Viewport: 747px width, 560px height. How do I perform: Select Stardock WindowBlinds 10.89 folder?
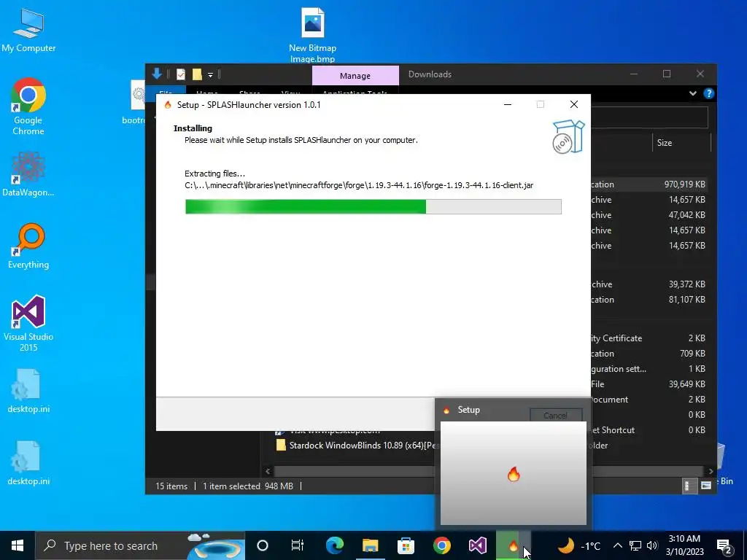click(356, 446)
